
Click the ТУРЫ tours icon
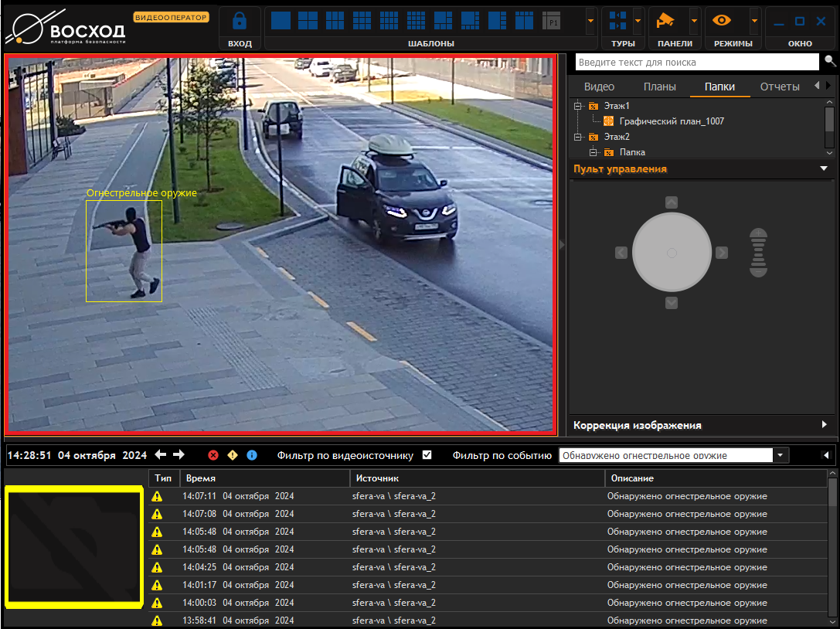617,21
